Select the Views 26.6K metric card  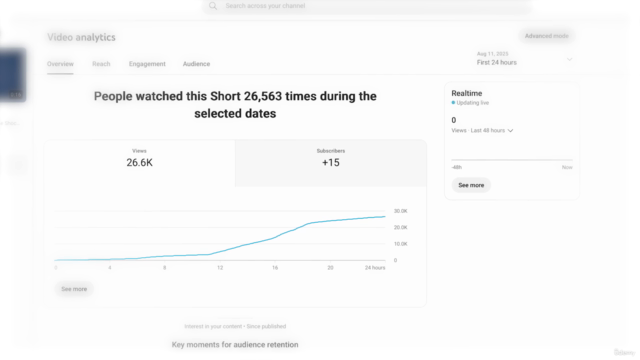tap(140, 163)
